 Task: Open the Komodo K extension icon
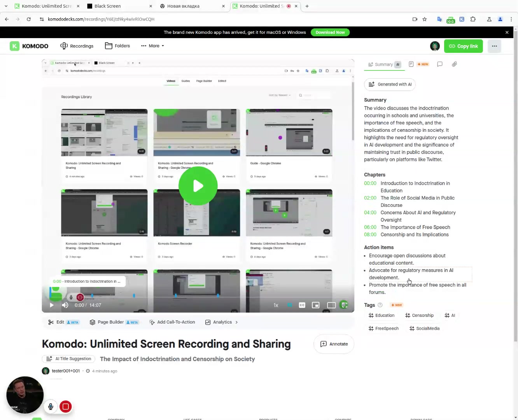(462, 19)
